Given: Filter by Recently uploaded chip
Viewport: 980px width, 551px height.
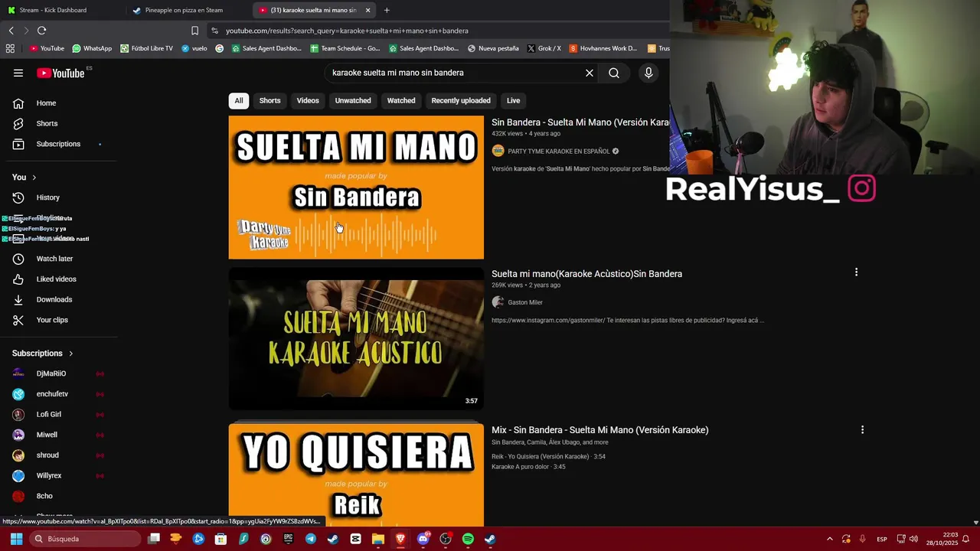Looking at the screenshot, I should coord(461,100).
